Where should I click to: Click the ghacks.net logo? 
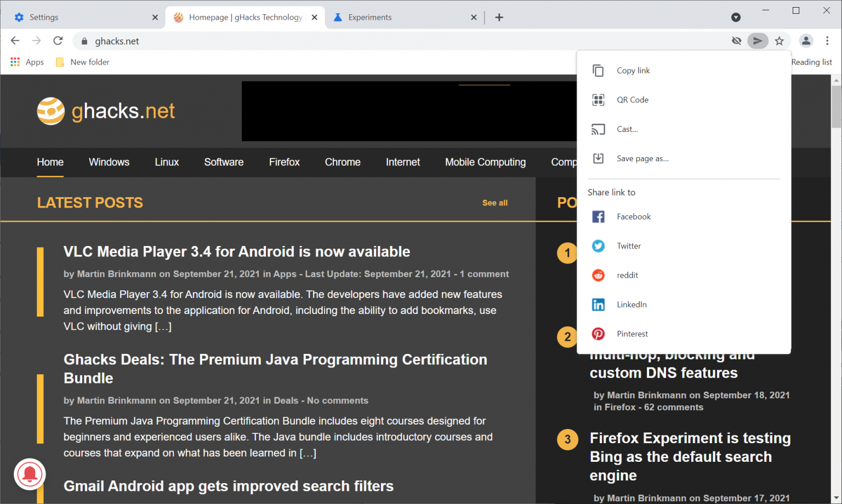pos(105,111)
